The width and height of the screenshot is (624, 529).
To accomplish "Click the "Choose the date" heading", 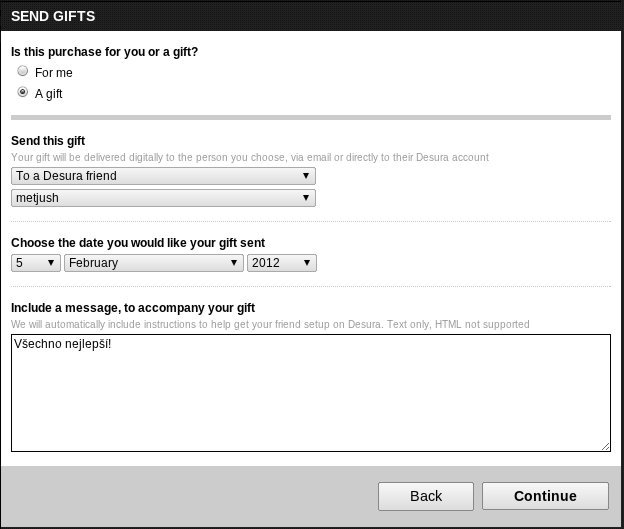I will [137, 243].
